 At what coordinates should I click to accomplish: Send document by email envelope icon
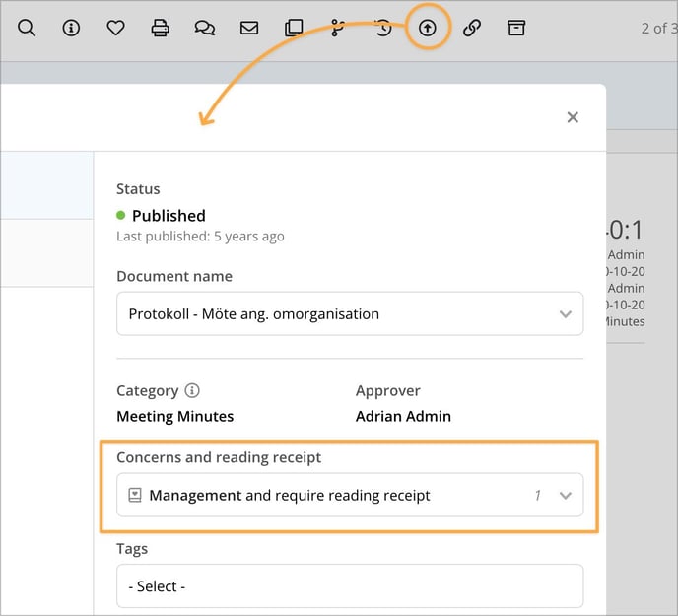coord(249,28)
